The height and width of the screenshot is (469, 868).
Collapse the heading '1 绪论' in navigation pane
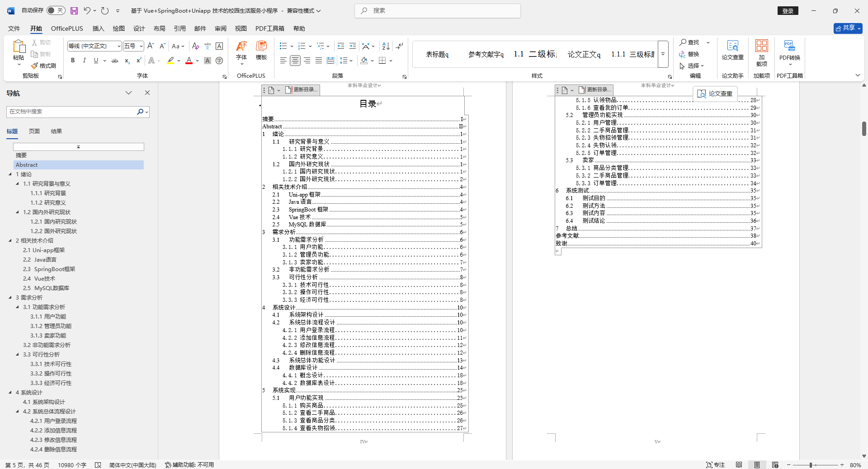[x=11, y=174]
